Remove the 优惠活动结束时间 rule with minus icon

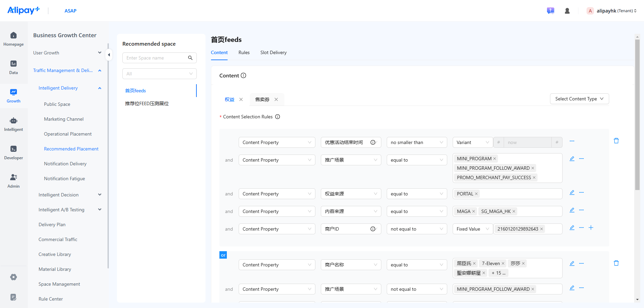pos(572,141)
